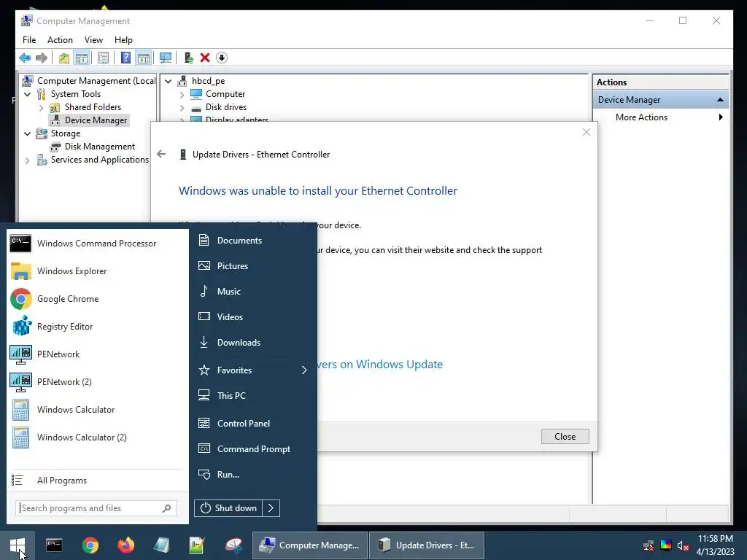The width and height of the screenshot is (747, 560).
Task: Open the PENetwork (2) Start menu entry
Action: pyautogui.click(x=97, y=382)
